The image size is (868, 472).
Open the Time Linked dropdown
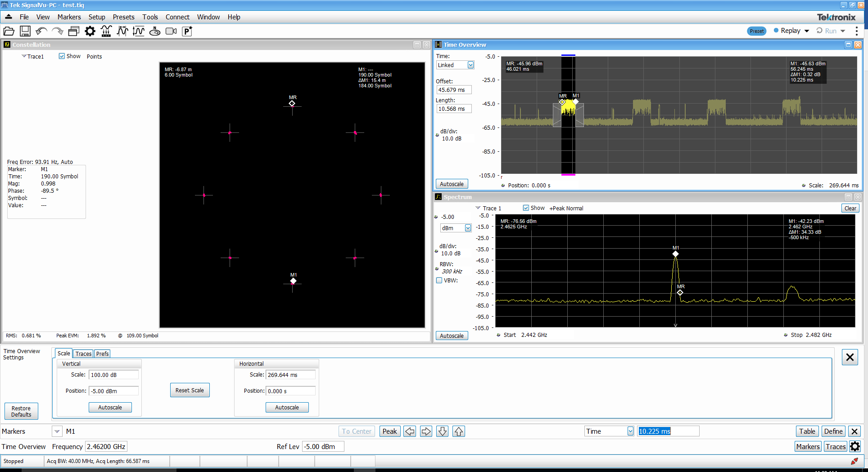coord(470,65)
